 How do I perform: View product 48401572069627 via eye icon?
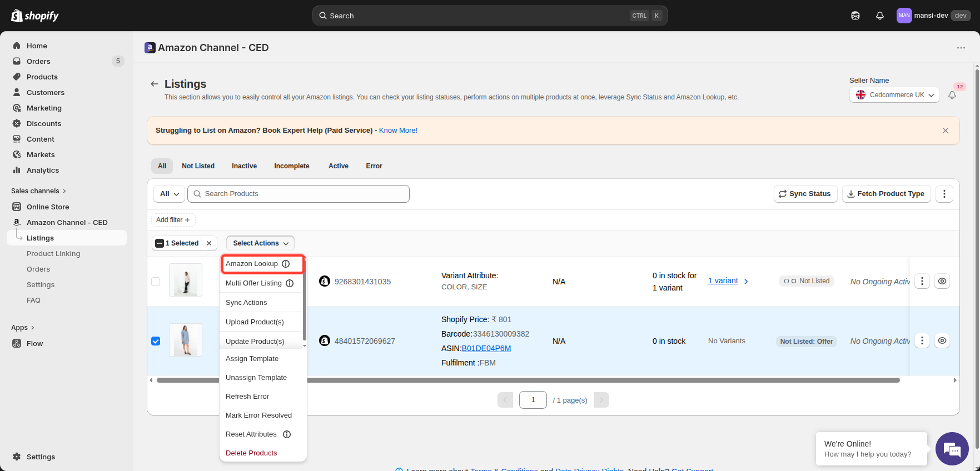(x=942, y=340)
